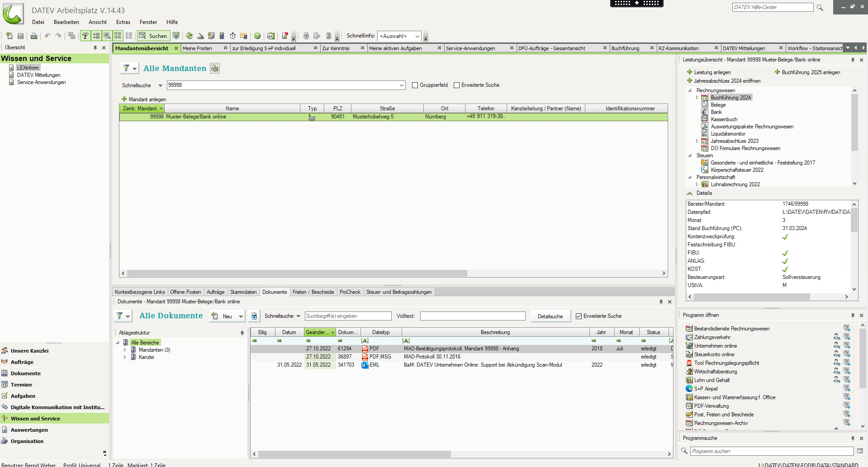
Task: Click the Mandant anlegen link
Action: point(147,99)
